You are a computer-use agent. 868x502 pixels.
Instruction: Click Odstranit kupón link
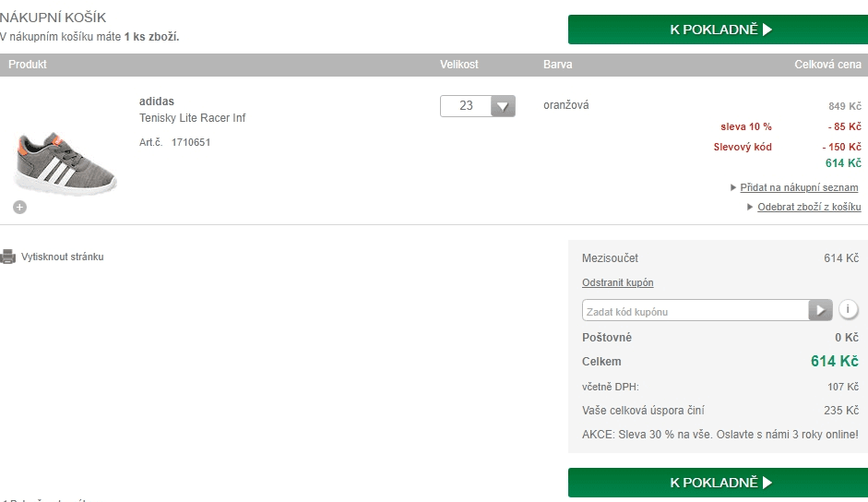pyautogui.click(x=618, y=282)
